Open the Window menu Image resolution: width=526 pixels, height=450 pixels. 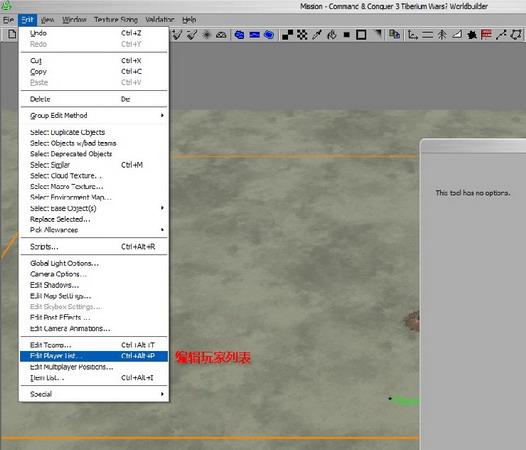pos(74,20)
